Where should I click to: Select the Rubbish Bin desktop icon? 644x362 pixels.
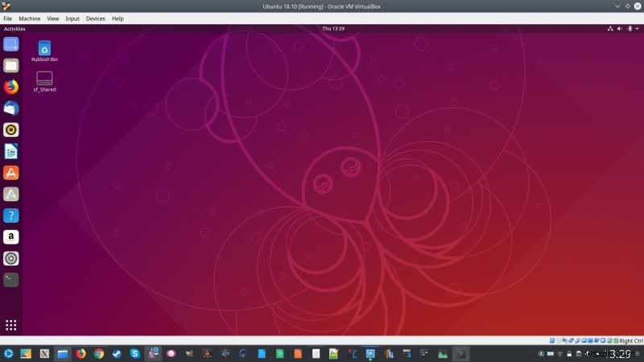point(44,51)
